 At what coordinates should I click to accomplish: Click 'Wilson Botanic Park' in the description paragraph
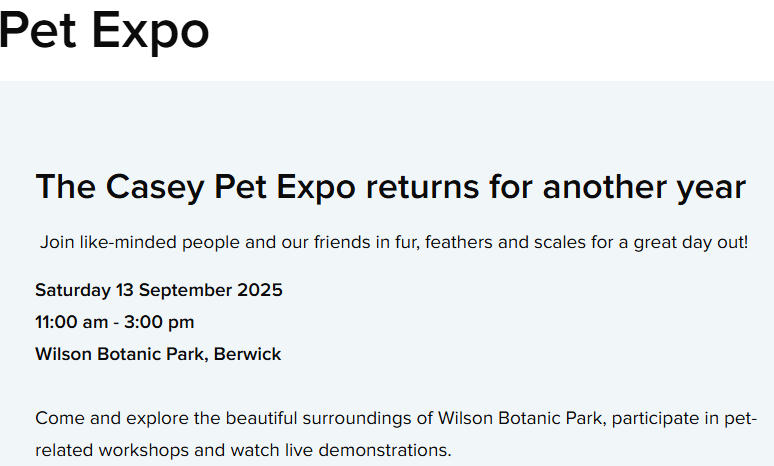[514, 418]
